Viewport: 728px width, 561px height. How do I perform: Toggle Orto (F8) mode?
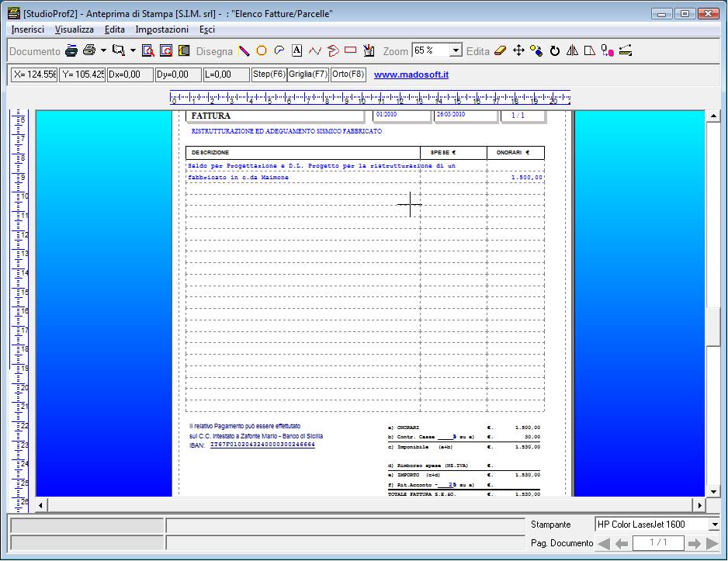[x=348, y=74]
